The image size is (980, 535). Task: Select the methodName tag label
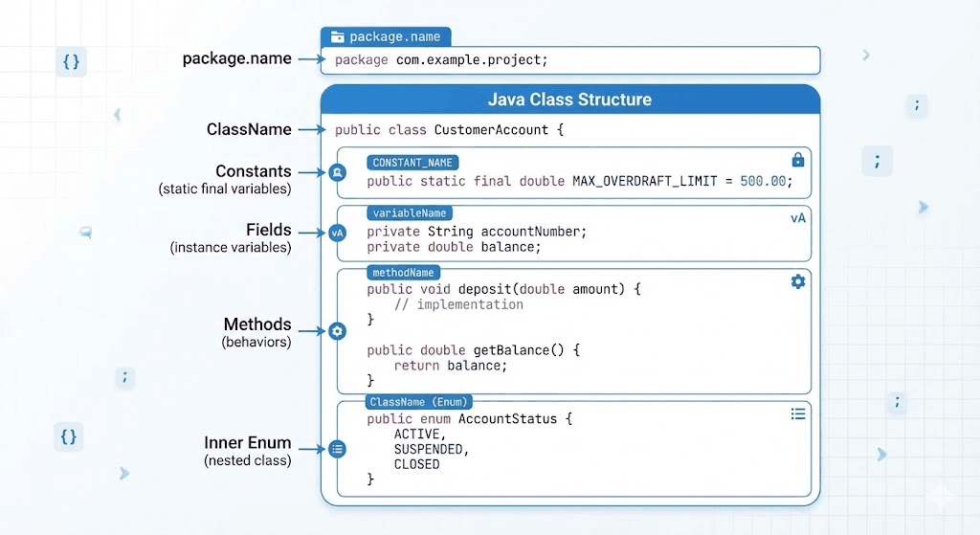pyautogui.click(x=404, y=273)
